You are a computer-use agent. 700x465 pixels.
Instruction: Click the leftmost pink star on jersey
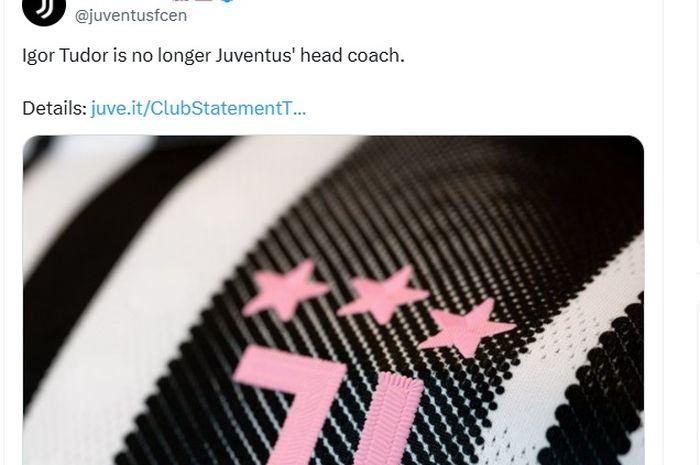pos(286,290)
